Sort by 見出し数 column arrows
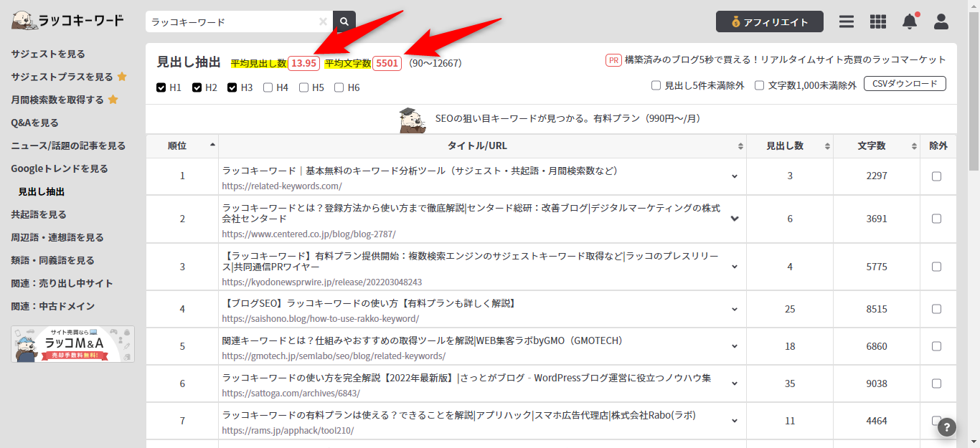The height and width of the screenshot is (448, 980). coord(828,146)
